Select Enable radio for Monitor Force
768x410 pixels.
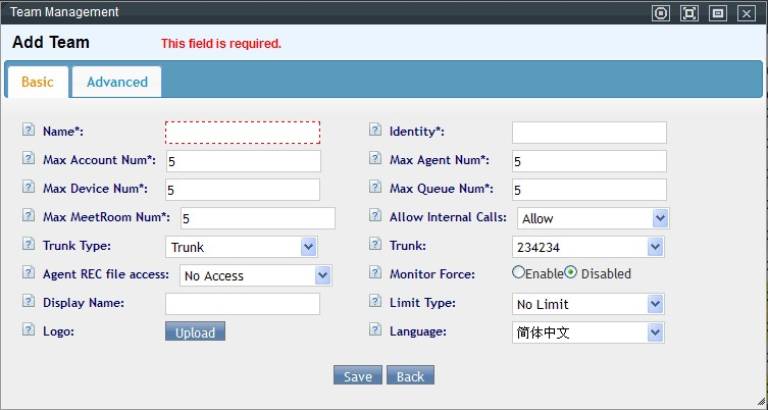pos(518,273)
